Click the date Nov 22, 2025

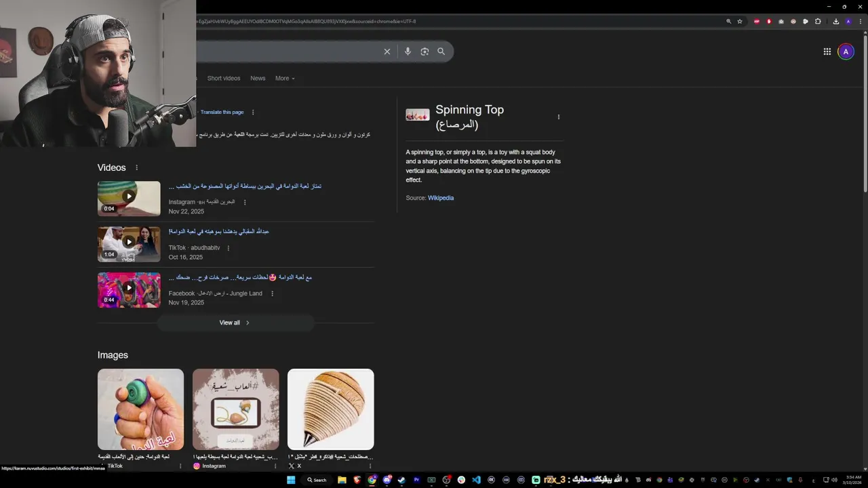(186, 211)
